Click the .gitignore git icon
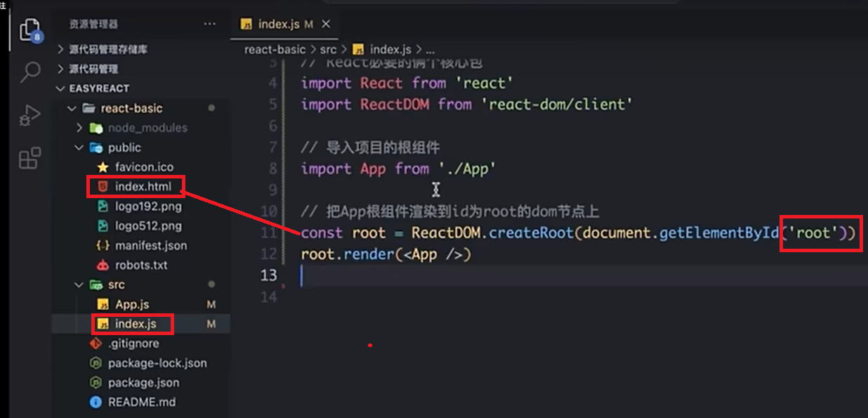 [96, 344]
